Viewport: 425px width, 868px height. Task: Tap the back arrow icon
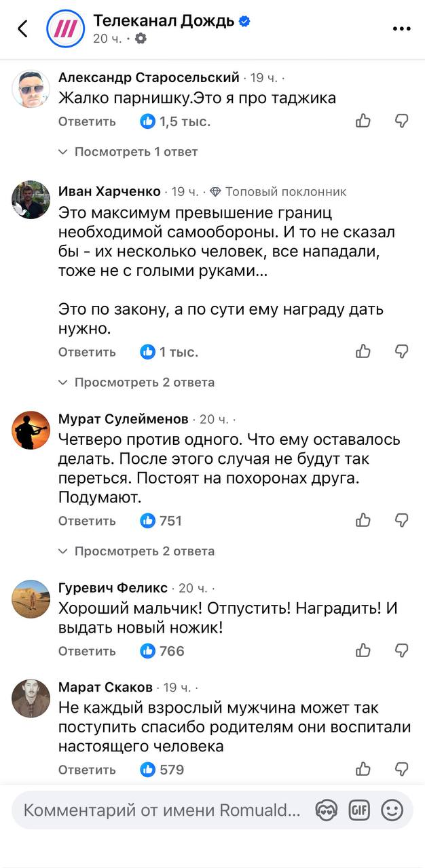click(23, 28)
